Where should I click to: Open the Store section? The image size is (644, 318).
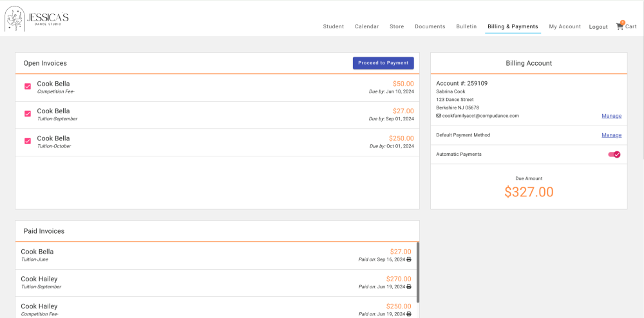pyautogui.click(x=397, y=26)
